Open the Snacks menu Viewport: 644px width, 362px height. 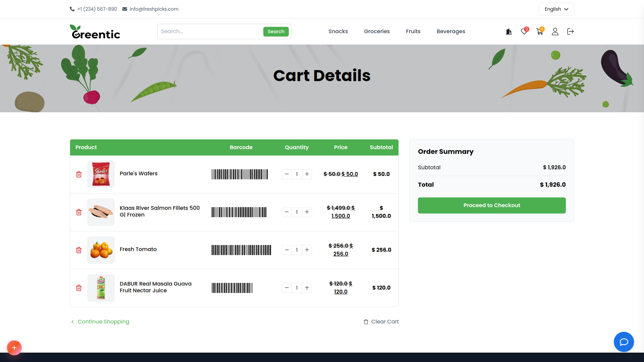click(338, 32)
